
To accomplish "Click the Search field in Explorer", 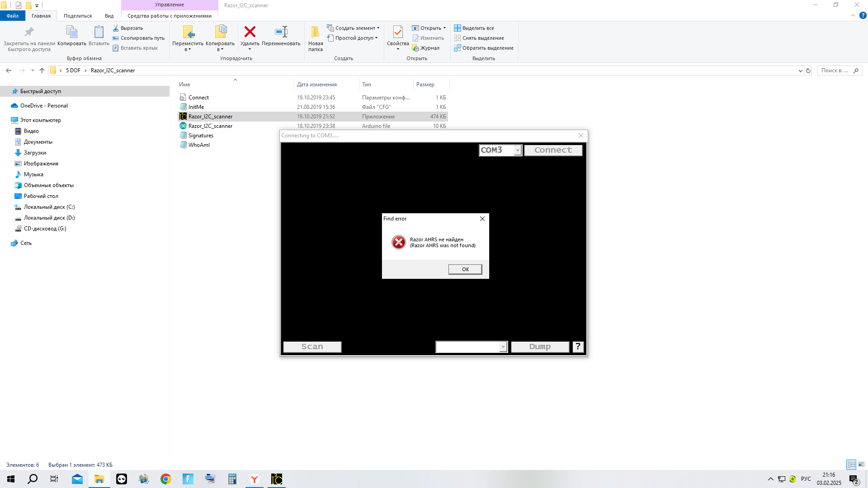I will tap(835, 70).
